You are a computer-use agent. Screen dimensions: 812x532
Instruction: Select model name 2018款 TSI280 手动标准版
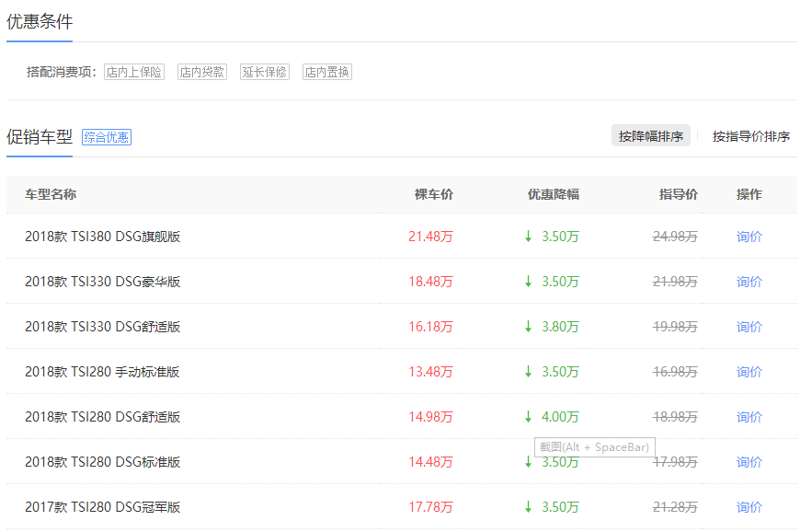pyautogui.click(x=102, y=372)
